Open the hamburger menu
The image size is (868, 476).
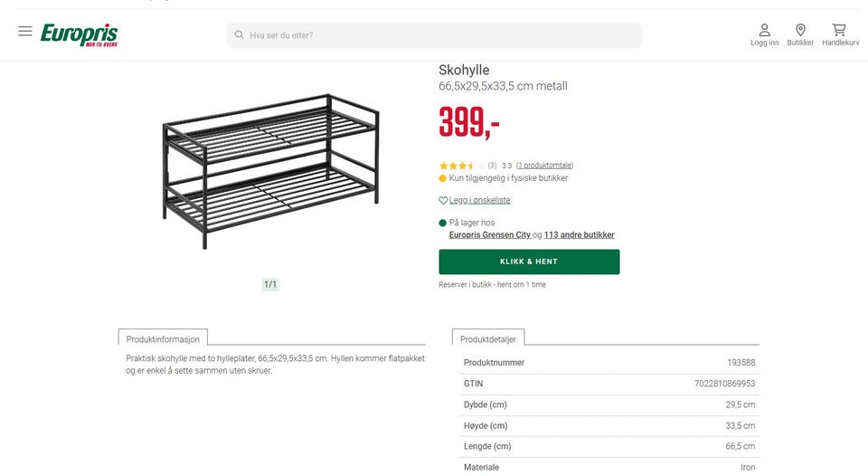point(25,32)
